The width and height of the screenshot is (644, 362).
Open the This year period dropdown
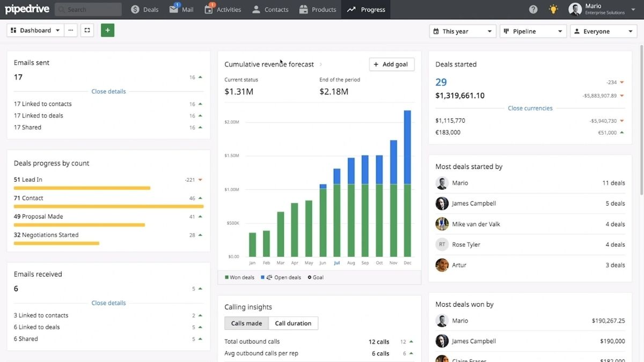[462, 31]
